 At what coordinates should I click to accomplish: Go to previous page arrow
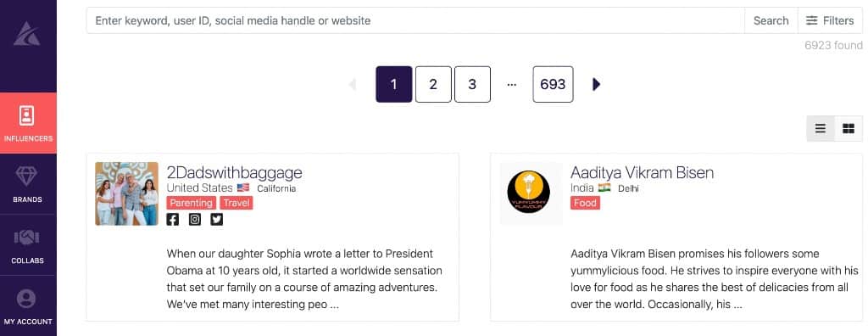[x=352, y=84]
